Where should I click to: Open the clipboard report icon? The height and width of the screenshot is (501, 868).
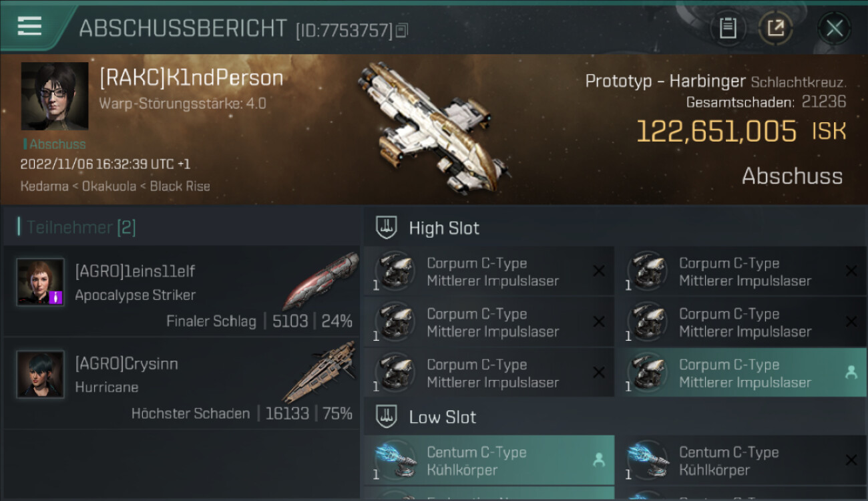(728, 28)
